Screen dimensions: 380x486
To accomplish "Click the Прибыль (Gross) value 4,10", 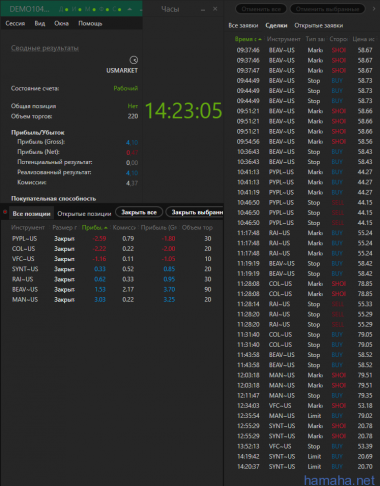I will coord(132,142).
